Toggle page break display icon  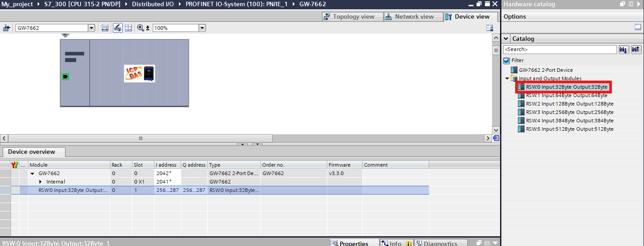click(x=128, y=28)
